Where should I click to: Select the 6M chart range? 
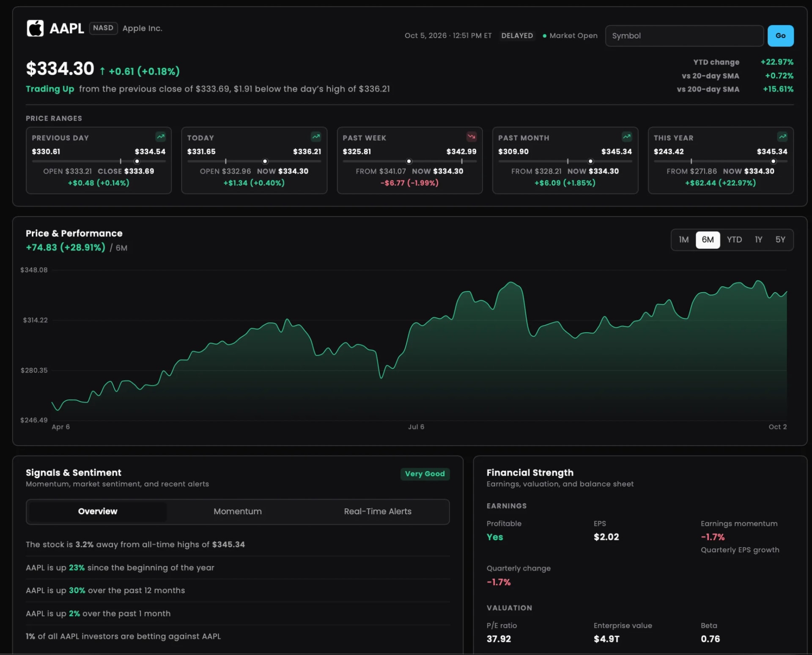coord(708,240)
